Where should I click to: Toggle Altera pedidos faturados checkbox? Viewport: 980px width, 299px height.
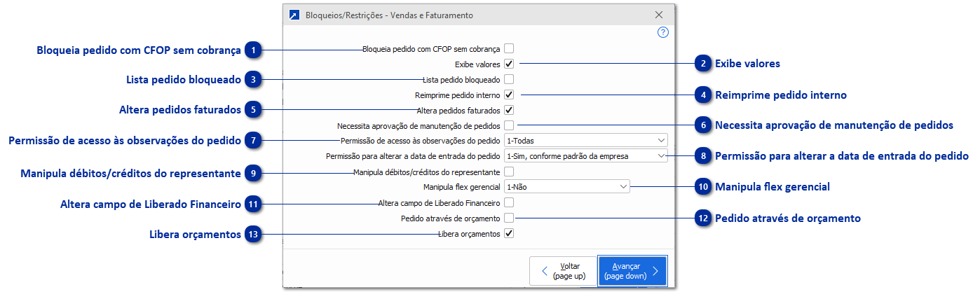[x=510, y=110]
